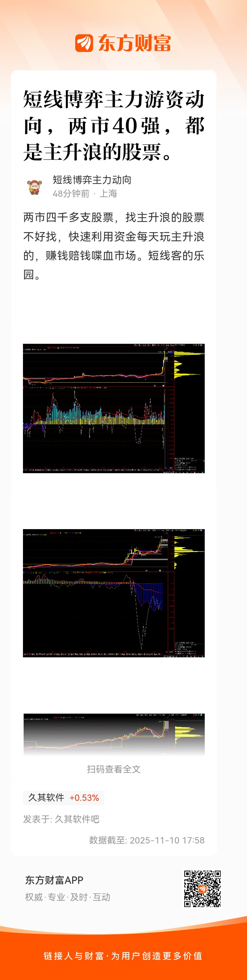The height and width of the screenshot is (980, 247).
Task: Click the QR code image
Action: (202, 889)
